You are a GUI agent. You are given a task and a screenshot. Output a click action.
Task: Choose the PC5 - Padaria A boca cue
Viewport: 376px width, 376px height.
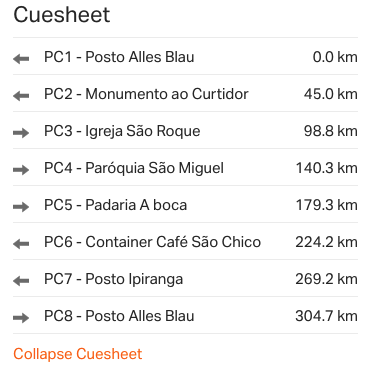[x=185, y=204]
